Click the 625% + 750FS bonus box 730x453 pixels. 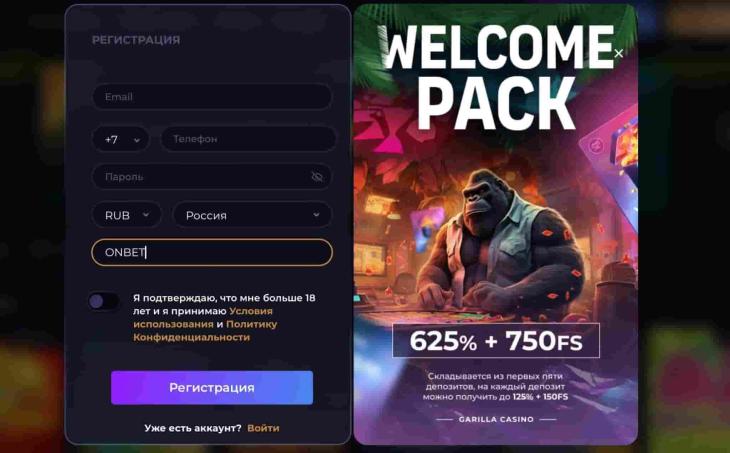496,340
